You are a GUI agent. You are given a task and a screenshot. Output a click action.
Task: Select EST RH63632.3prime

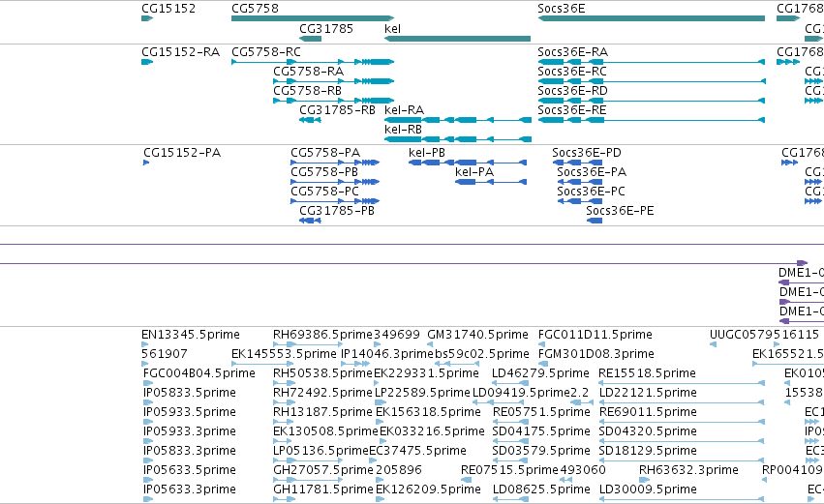[688, 471]
